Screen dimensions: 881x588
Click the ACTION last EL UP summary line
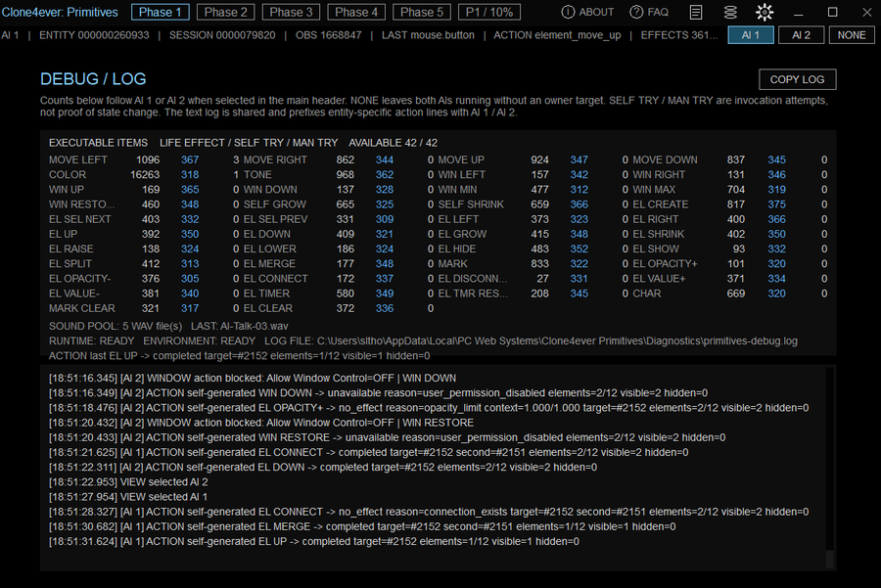click(240, 356)
